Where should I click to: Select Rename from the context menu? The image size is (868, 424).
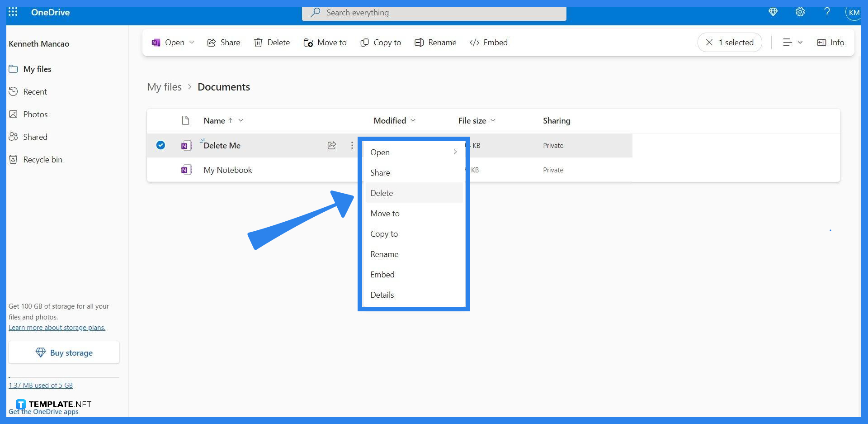384,254
